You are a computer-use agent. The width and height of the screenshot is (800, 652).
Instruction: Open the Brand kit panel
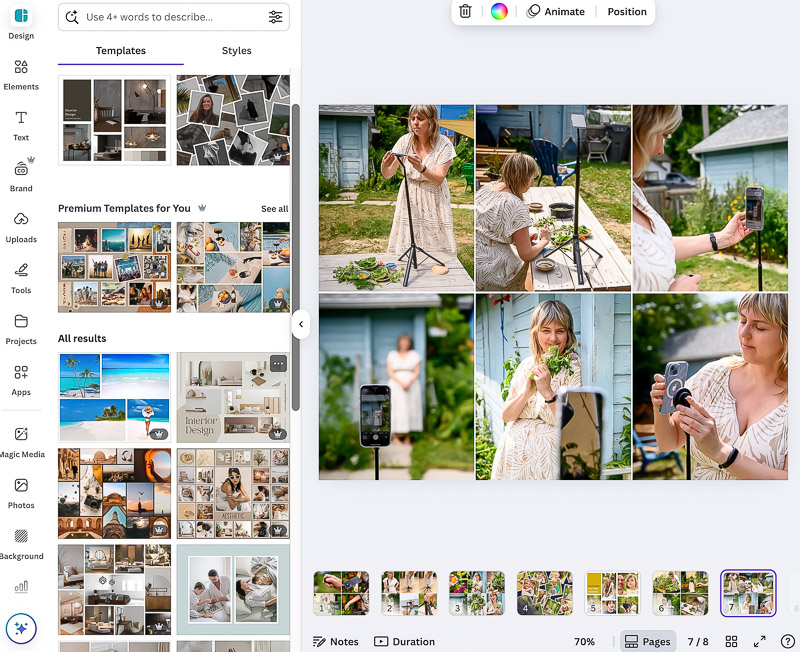coord(21,175)
